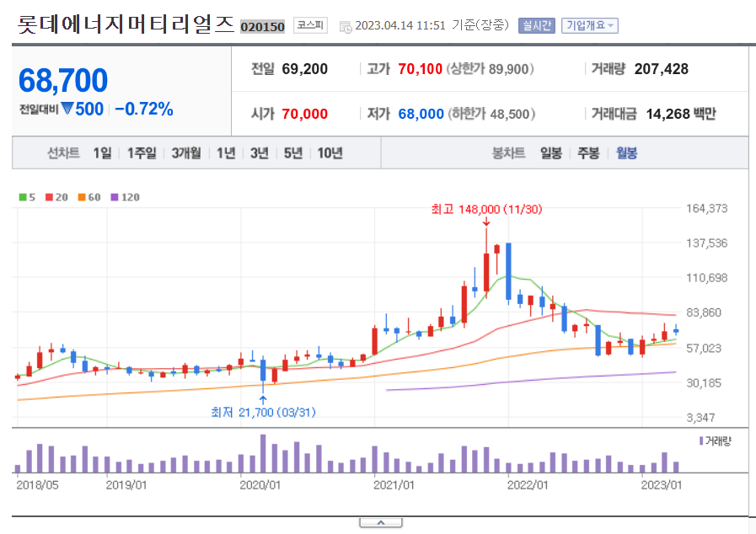Switch to 월봉 monthly candle chart
The height and width of the screenshot is (534, 756).
pos(627,153)
